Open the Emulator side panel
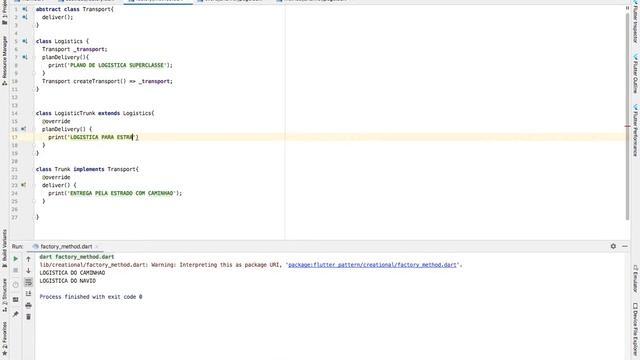Viewport: 640px width, 360px height. 635,278
